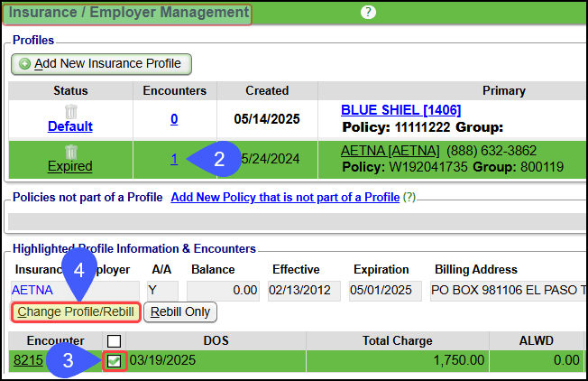588x381 pixels.
Task: Click the Billing Address field
Action: 505,291
